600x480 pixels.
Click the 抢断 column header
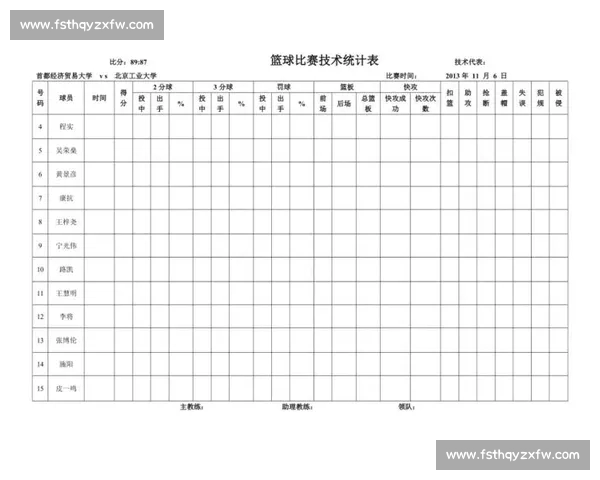tap(486, 98)
